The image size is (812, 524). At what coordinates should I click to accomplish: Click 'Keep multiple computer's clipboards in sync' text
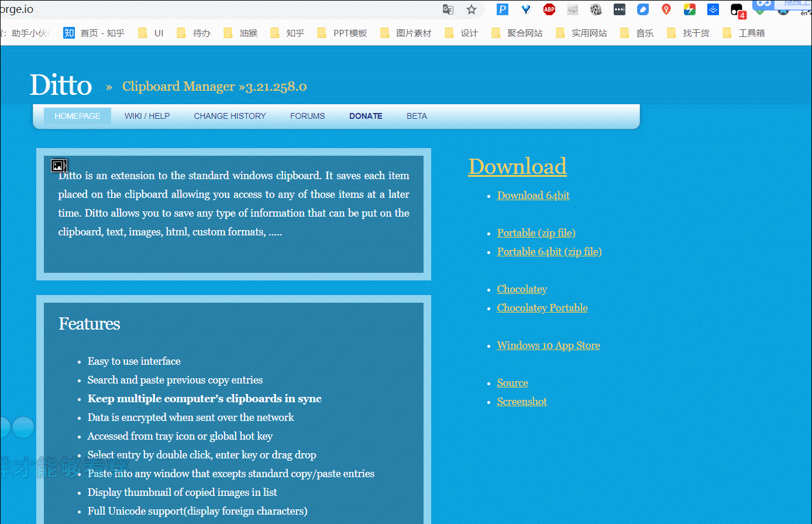point(205,399)
